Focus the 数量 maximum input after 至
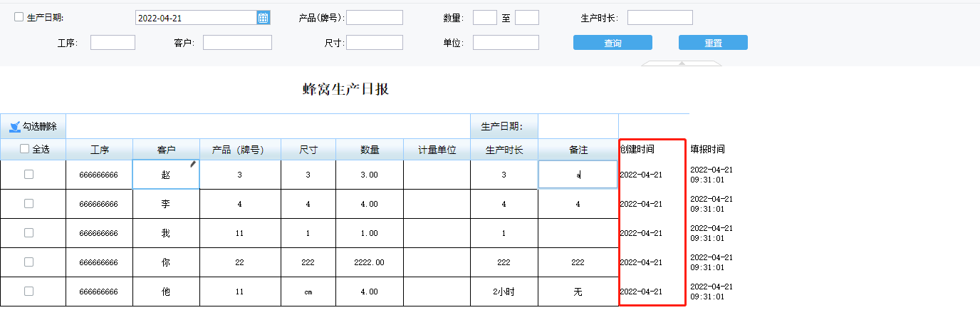This screenshot has width=980, height=335. click(527, 18)
